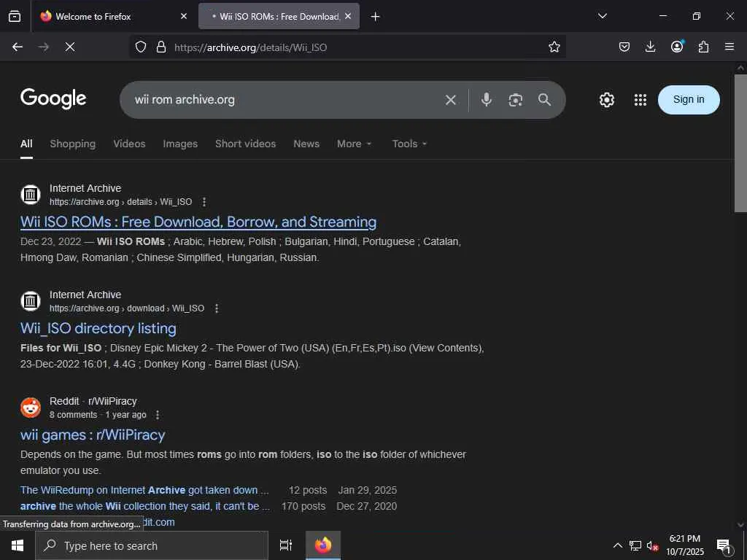Switch to News results tab
Viewport: 747px width, 560px height.
point(306,144)
